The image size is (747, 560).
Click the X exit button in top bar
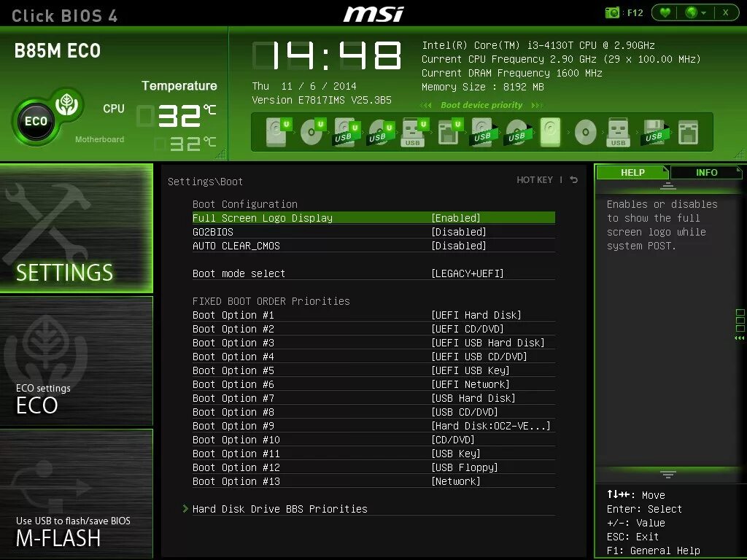point(726,13)
